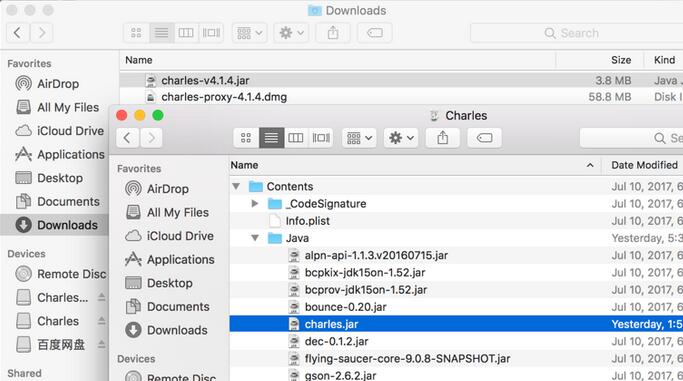Select the Contents folder row
This screenshot has height=381, width=683.
coord(456,186)
